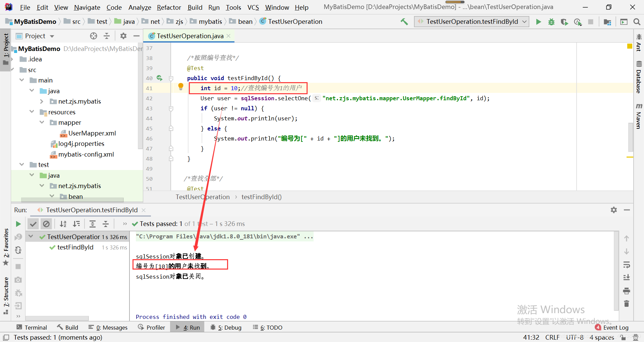Sort tests alphabetically in Run toolbar
Image resolution: width=644 pixels, height=342 pixels.
(63, 224)
